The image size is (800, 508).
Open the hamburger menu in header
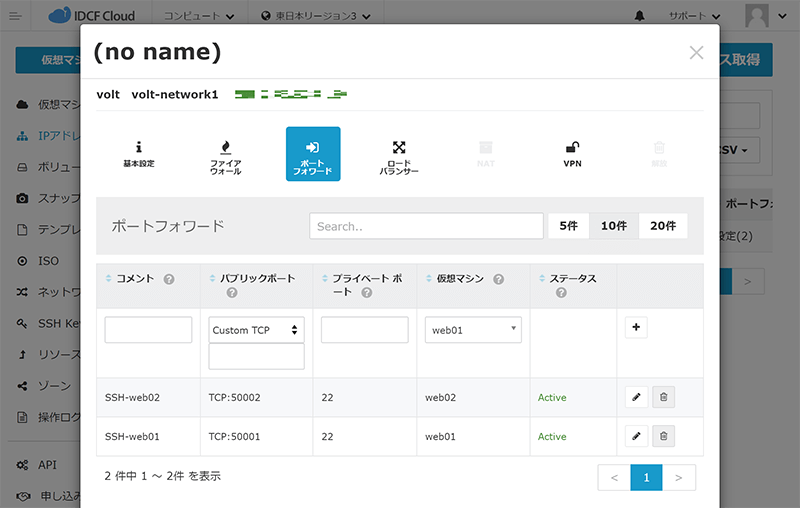click(x=14, y=17)
